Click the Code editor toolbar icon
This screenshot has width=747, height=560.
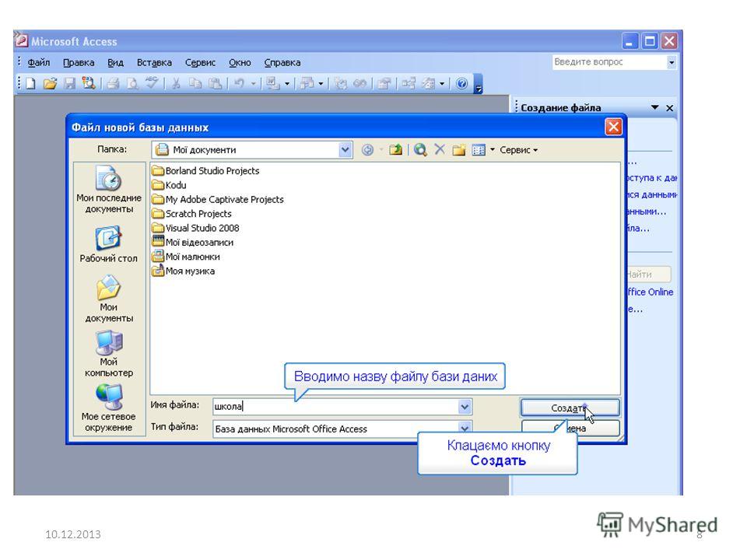(340, 84)
